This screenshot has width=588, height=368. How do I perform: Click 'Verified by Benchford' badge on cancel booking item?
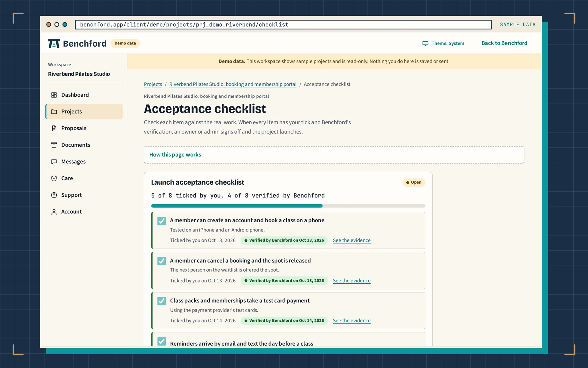coord(284,281)
